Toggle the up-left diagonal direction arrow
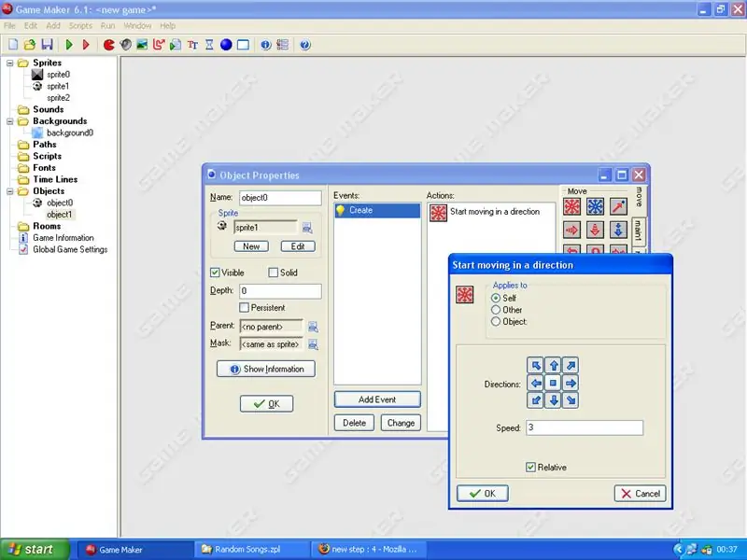Screen dimensions: 747x560 click(x=536, y=365)
